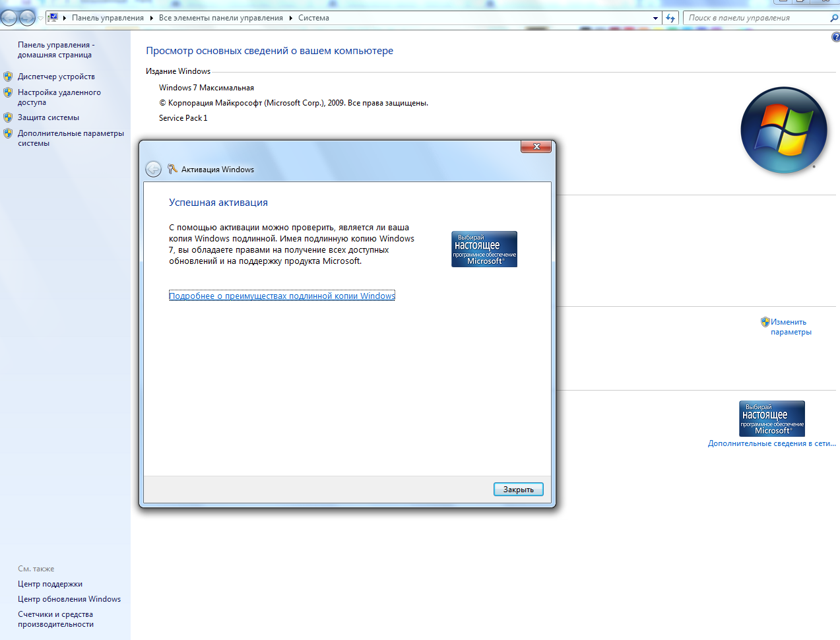Expand the breadcrumb arrow before Система
The width and height of the screenshot is (840, 640).
coord(291,18)
